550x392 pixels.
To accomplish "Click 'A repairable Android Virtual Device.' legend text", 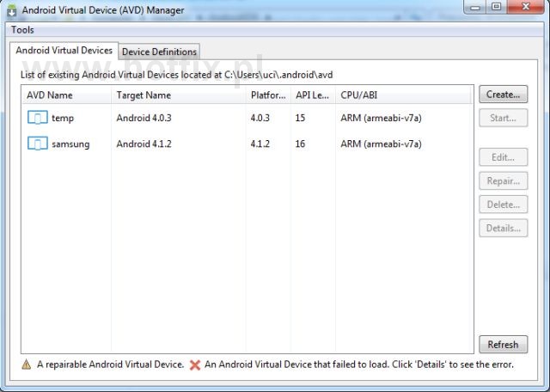I will [111, 364].
